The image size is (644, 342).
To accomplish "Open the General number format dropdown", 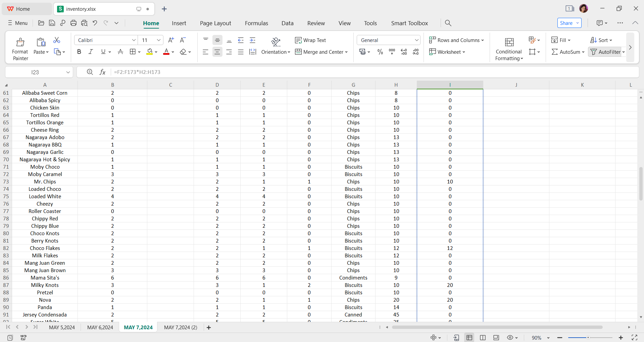I will pos(416,40).
